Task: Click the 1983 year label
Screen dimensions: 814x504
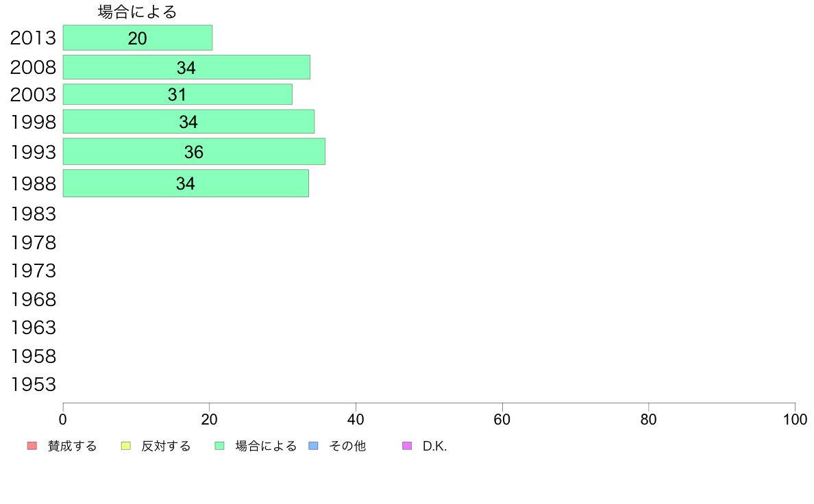Action: pos(33,214)
